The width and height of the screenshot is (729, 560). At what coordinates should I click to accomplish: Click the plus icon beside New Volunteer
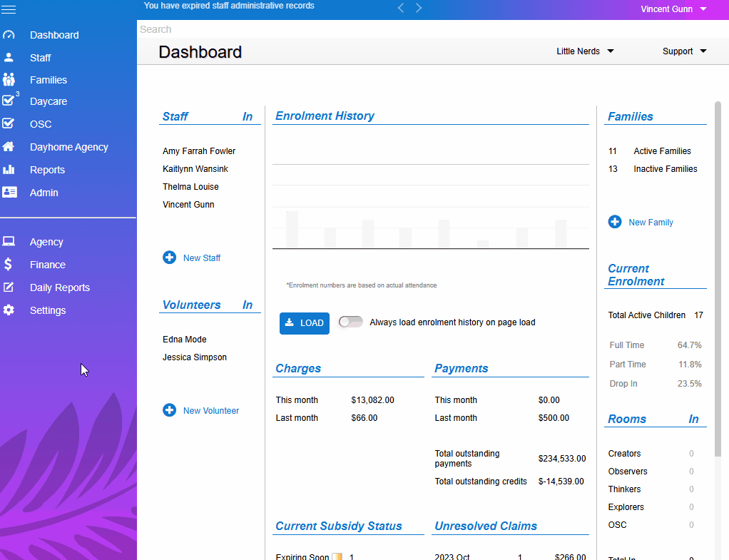click(x=169, y=409)
